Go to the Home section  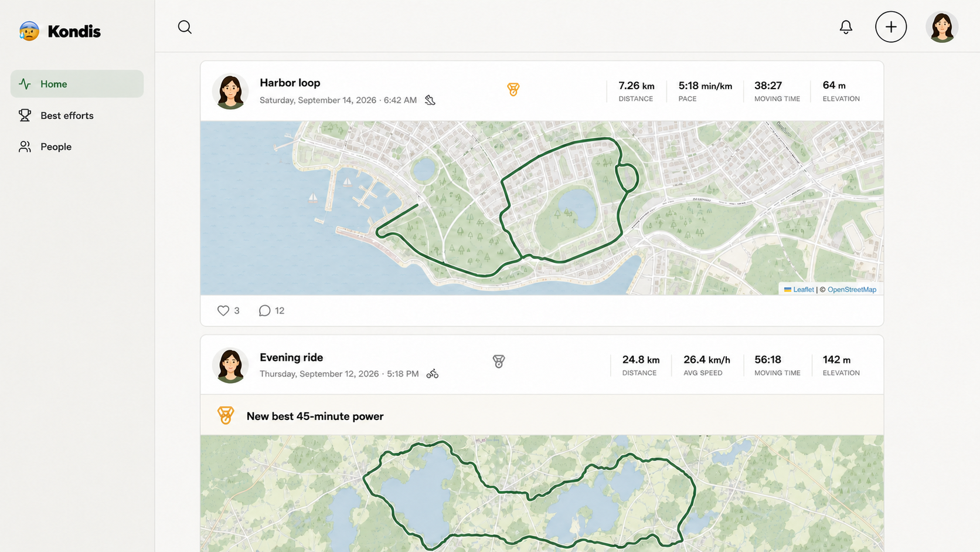point(77,84)
